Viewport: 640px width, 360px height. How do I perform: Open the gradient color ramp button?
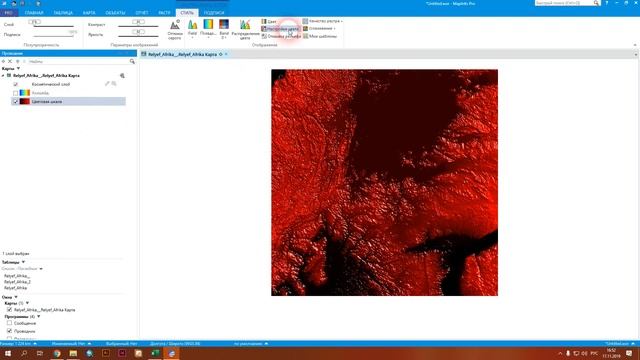coord(208,29)
